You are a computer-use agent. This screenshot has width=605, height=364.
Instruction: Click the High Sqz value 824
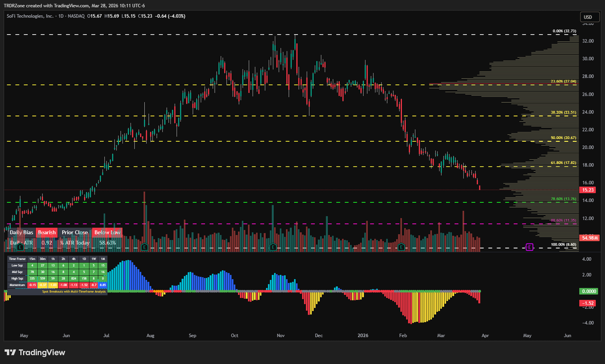pyautogui.click(x=74, y=279)
